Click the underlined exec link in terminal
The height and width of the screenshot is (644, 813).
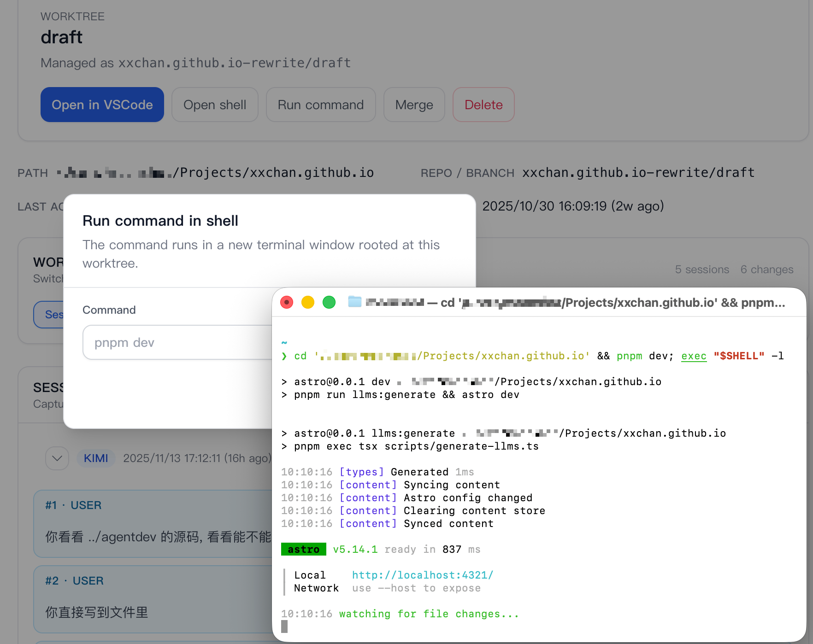point(694,356)
